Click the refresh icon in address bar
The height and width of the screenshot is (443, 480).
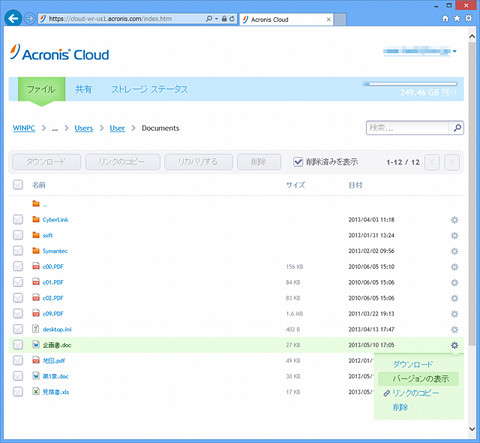232,19
